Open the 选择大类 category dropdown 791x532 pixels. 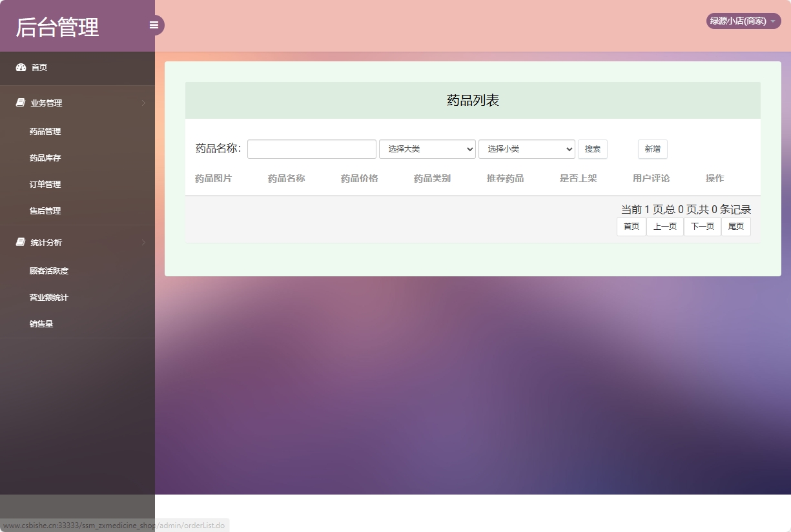(427, 149)
